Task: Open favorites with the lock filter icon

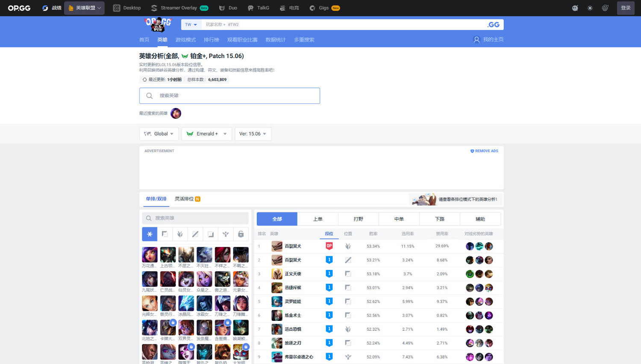Action: (241, 234)
